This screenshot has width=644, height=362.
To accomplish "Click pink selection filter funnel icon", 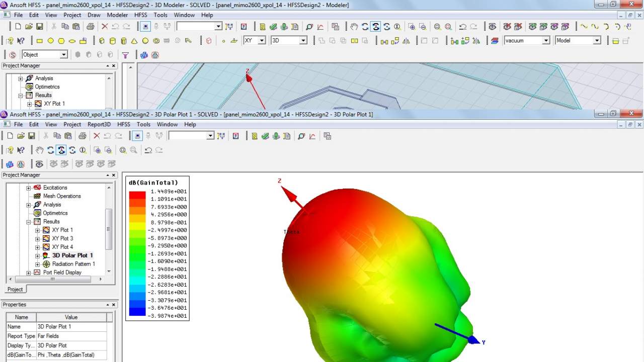I will click(x=125, y=55).
